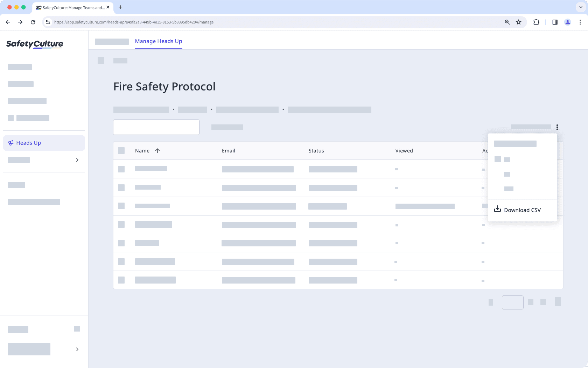Select Download CSV from the menu
This screenshot has height=368, width=588.
(522, 210)
